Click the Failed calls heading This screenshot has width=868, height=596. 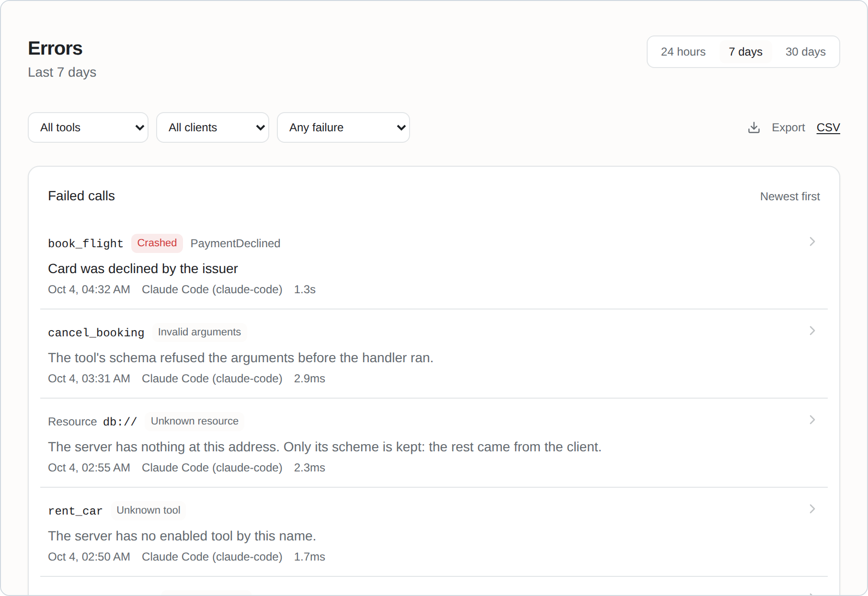click(81, 196)
